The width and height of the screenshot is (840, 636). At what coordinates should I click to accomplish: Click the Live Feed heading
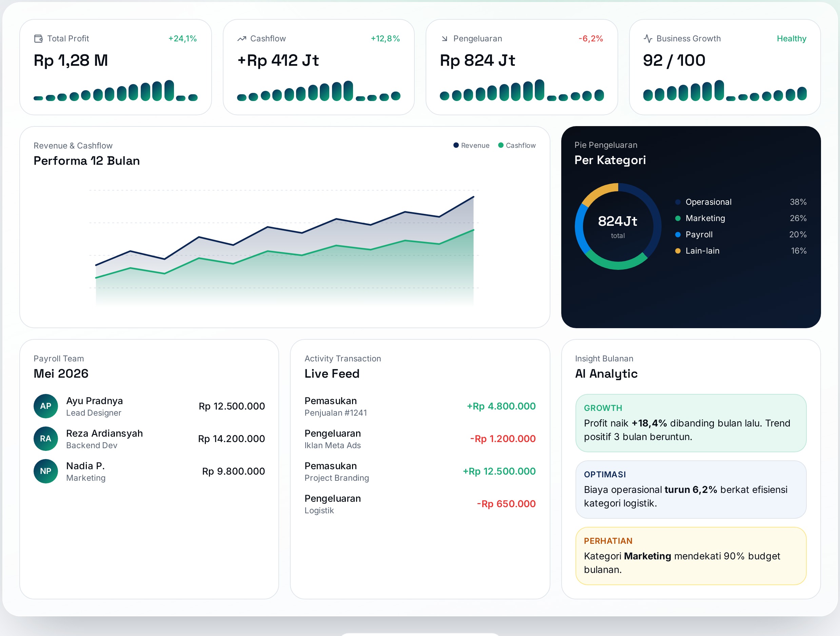pyautogui.click(x=332, y=374)
